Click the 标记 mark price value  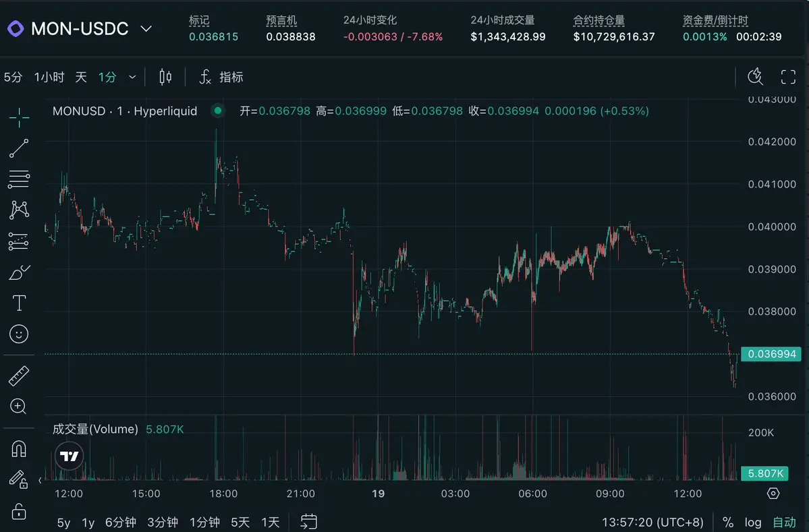(x=214, y=36)
